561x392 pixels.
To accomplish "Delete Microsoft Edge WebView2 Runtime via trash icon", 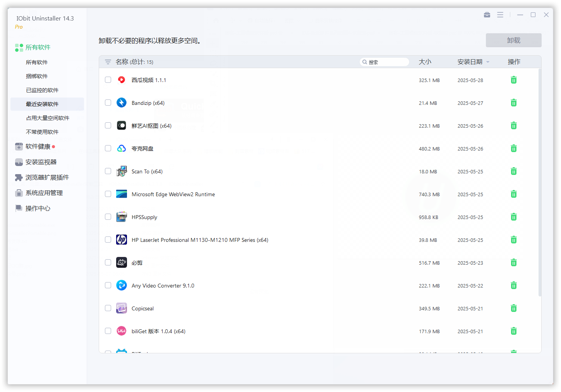I will point(514,194).
